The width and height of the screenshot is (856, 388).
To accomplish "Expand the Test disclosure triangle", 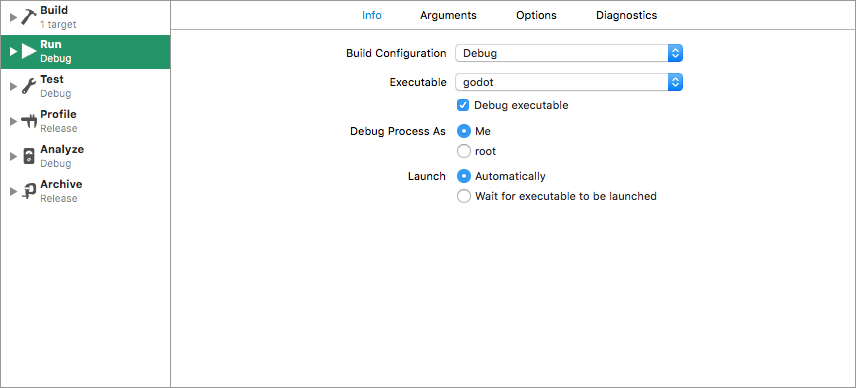I will tap(14, 87).
